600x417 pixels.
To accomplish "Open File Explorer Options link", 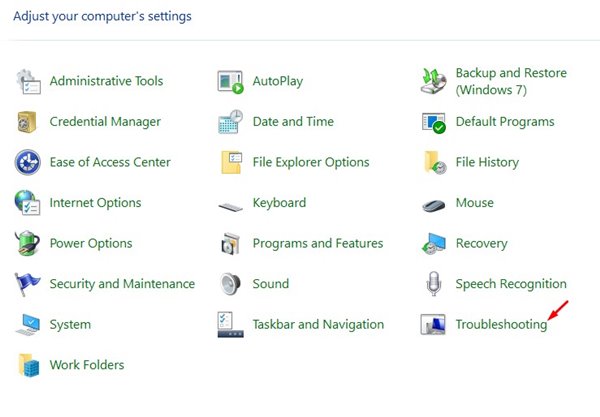I will [311, 162].
